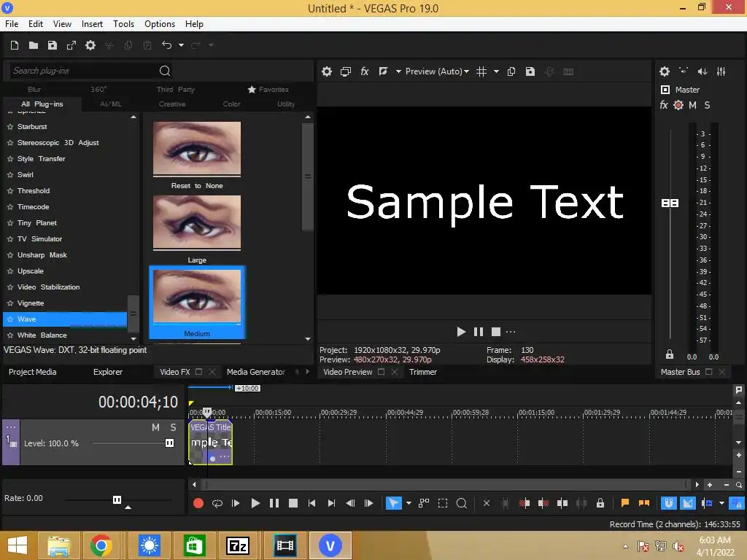Switch to the Explorer tab

[108, 372]
